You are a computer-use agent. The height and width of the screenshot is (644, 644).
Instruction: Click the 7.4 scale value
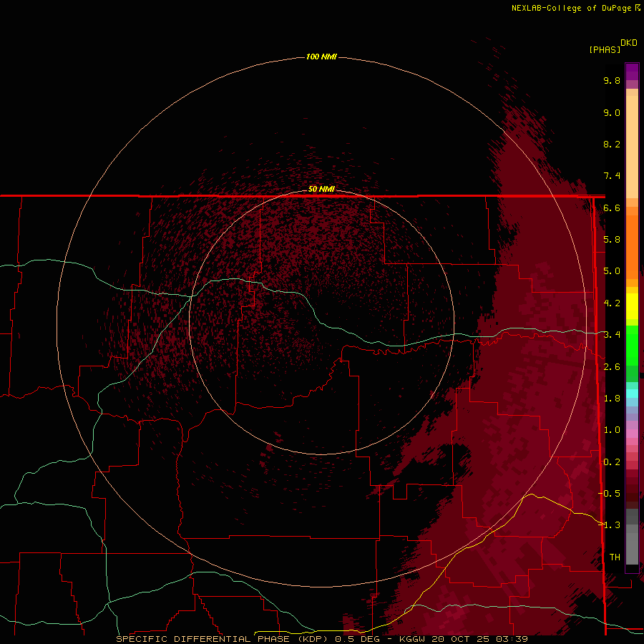[612, 176]
